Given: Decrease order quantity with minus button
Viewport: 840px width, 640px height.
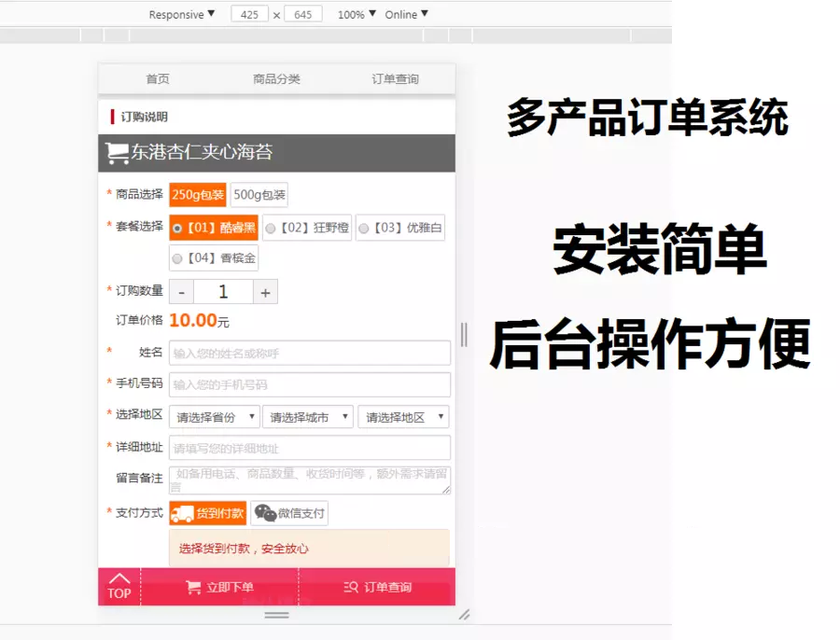Looking at the screenshot, I should [182, 292].
